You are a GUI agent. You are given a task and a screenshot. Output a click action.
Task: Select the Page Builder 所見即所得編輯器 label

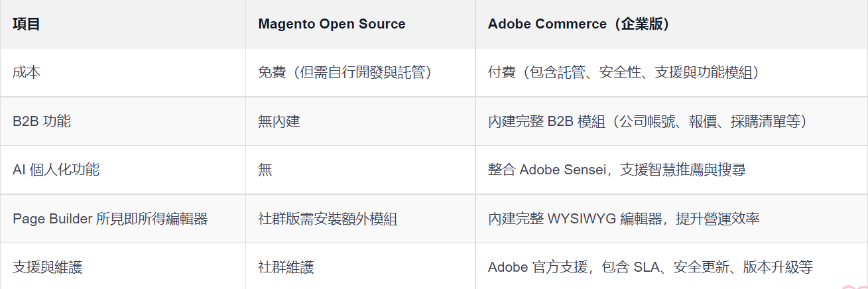(110, 219)
